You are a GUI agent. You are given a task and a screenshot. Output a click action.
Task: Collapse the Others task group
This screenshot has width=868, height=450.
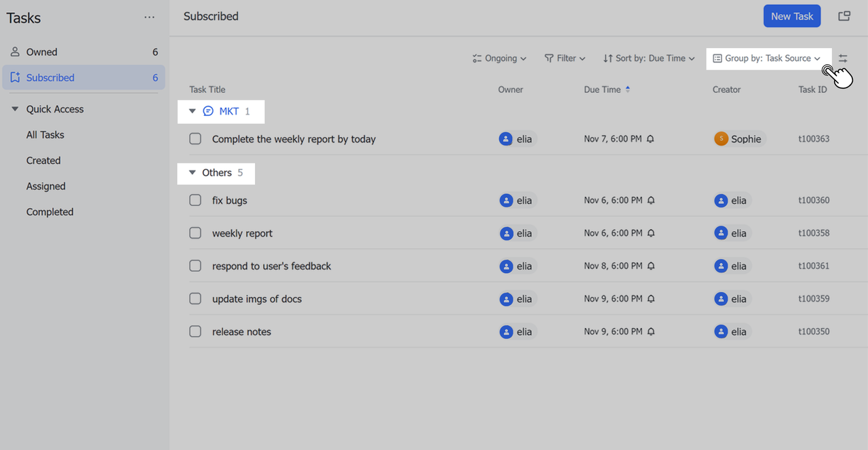tap(192, 173)
